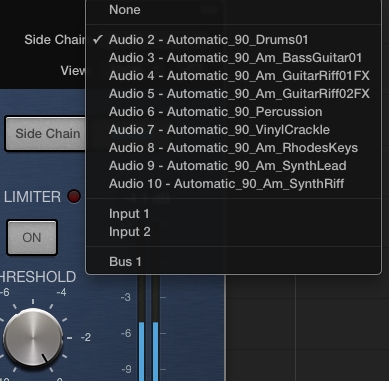Screen dimensions: 389x381
Task: Click the limiter threshold knob
Action: (33, 338)
